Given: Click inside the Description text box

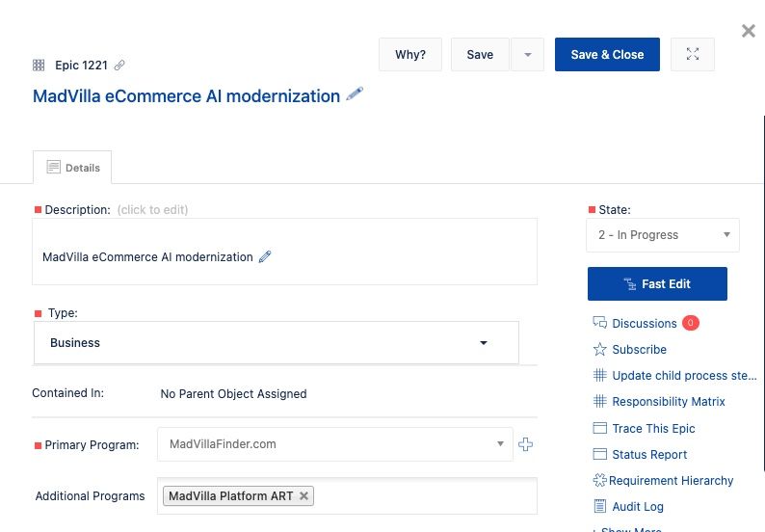Looking at the screenshot, I should [284, 252].
